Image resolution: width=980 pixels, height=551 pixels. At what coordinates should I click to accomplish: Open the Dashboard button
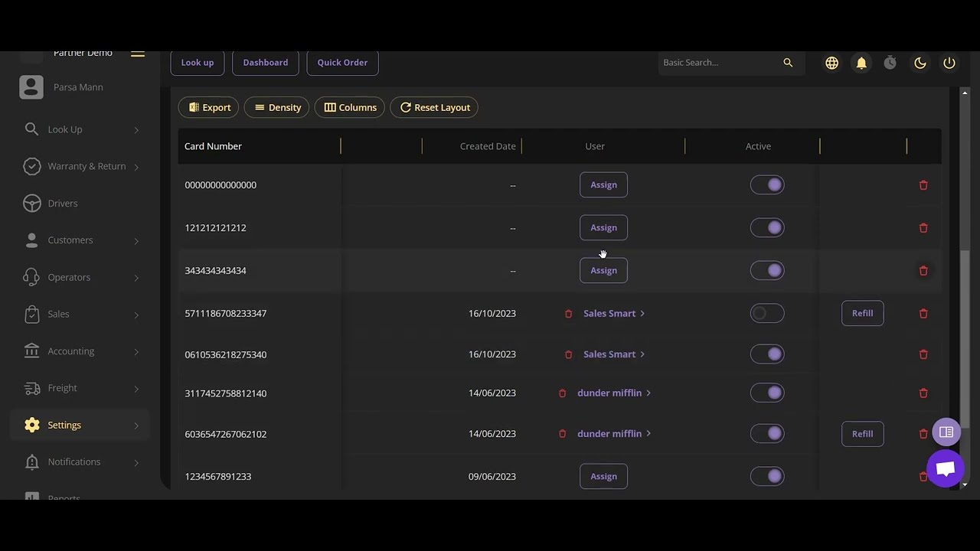click(266, 63)
